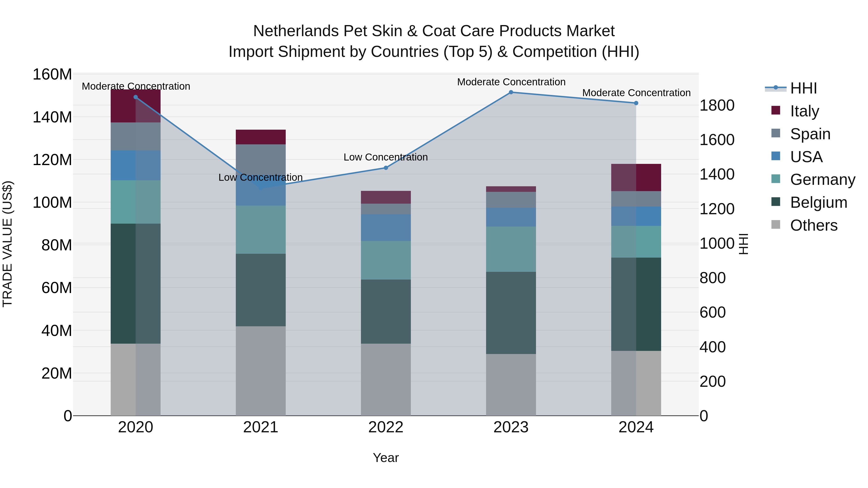Click the Belgium segment of the 2021 bar

pyautogui.click(x=261, y=290)
